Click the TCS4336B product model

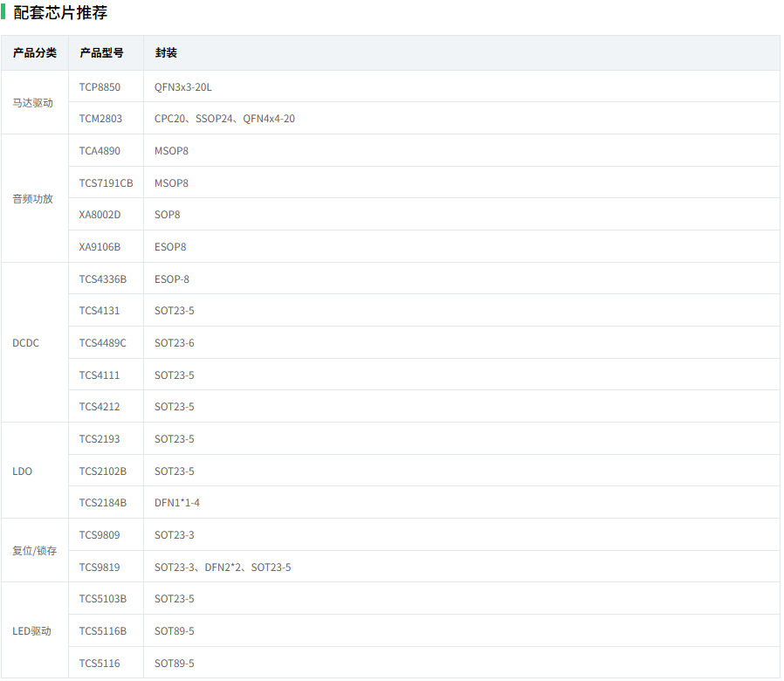[103, 279]
